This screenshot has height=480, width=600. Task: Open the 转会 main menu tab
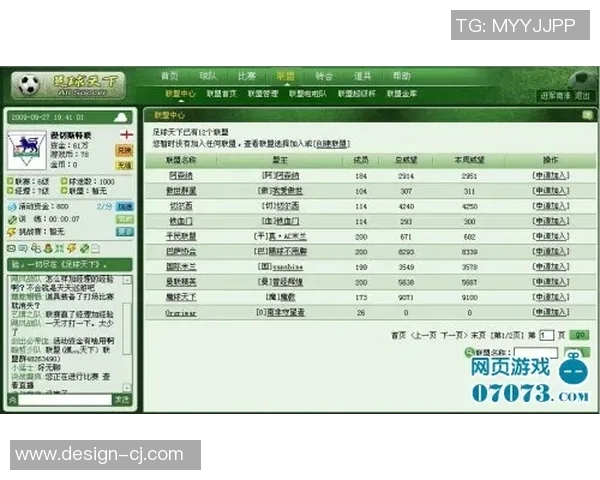[324, 76]
